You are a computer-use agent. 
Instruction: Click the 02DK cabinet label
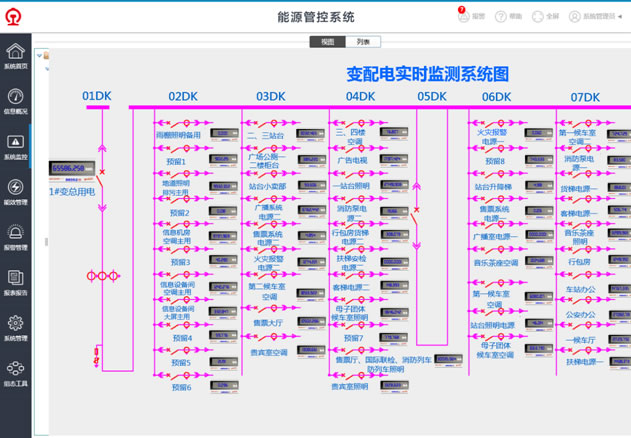pos(183,97)
